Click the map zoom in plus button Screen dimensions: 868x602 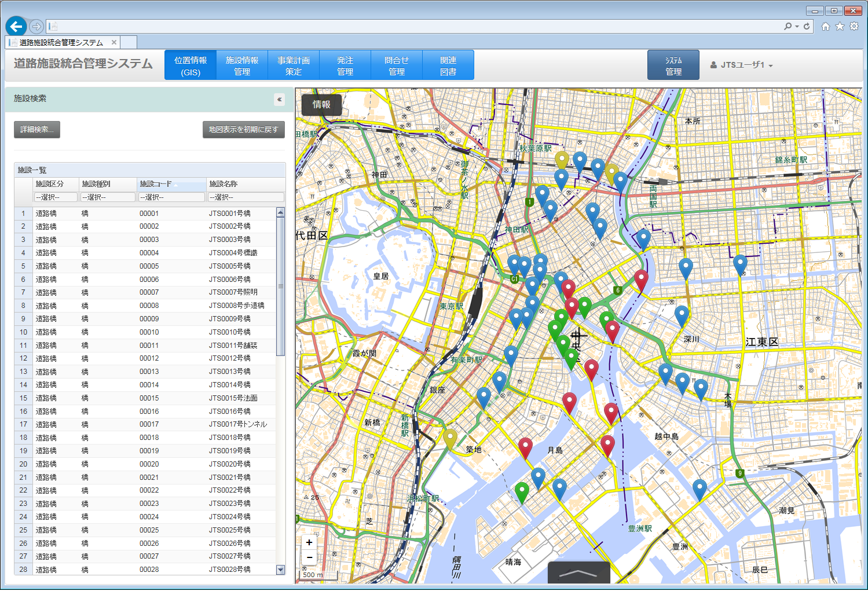point(309,542)
